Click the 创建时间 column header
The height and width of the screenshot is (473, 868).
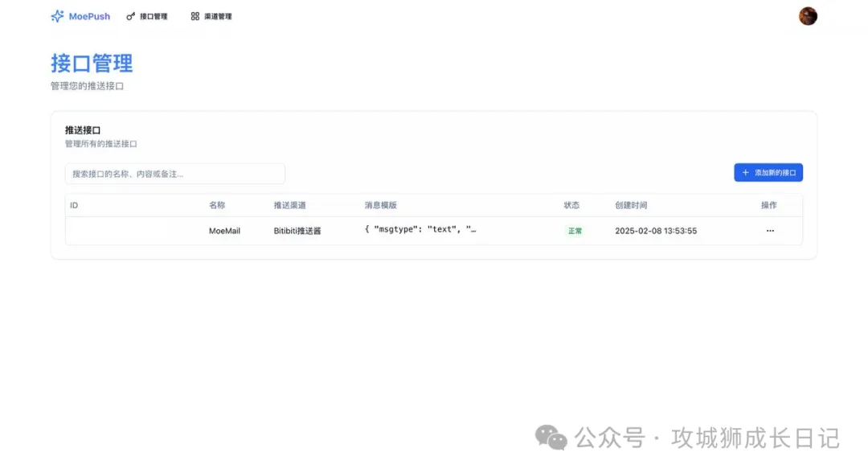(631, 205)
